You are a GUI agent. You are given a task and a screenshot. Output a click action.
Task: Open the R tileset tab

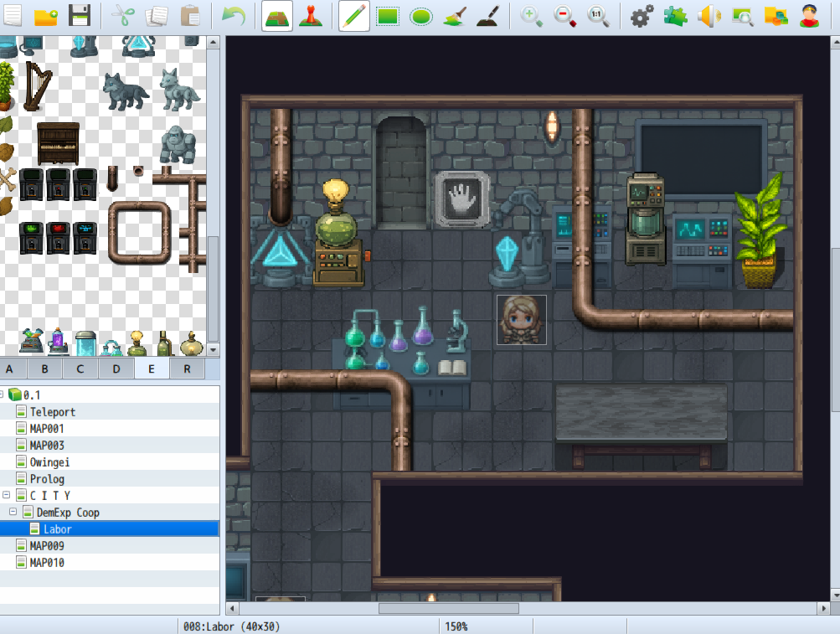tap(187, 369)
